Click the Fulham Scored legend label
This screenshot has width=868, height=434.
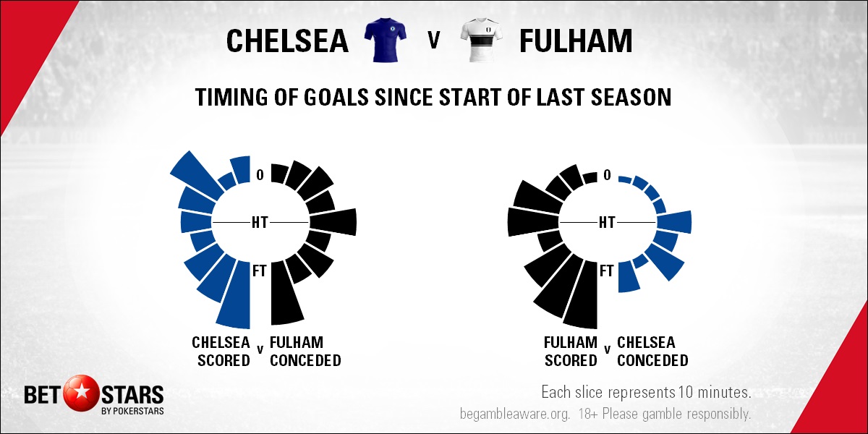point(571,351)
